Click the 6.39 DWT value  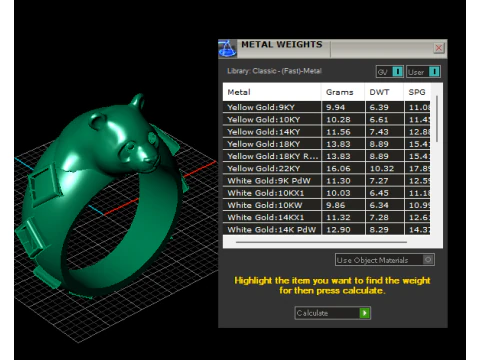coord(379,107)
